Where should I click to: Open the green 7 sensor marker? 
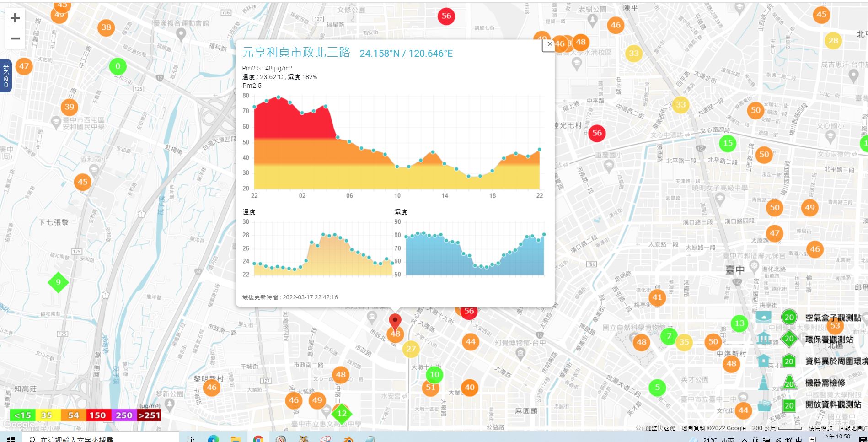tap(669, 336)
